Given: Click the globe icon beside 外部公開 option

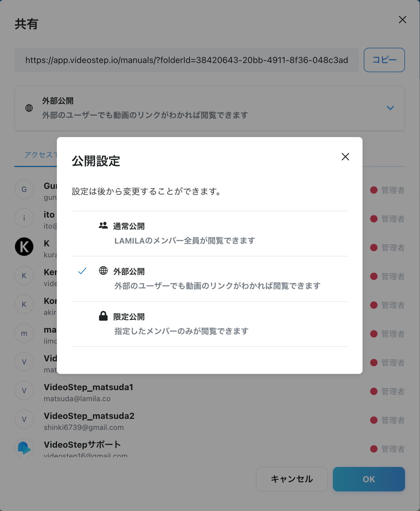Looking at the screenshot, I should pos(103,270).
